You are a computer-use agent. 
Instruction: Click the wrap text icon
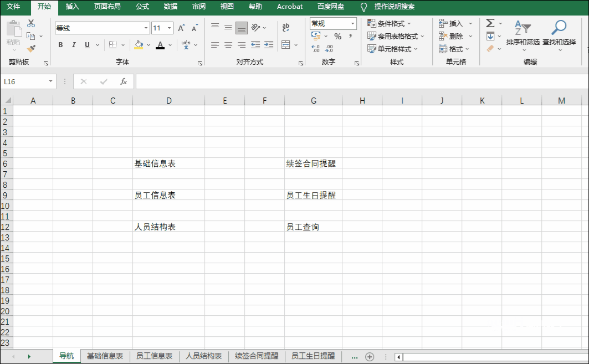click(286, 28)
